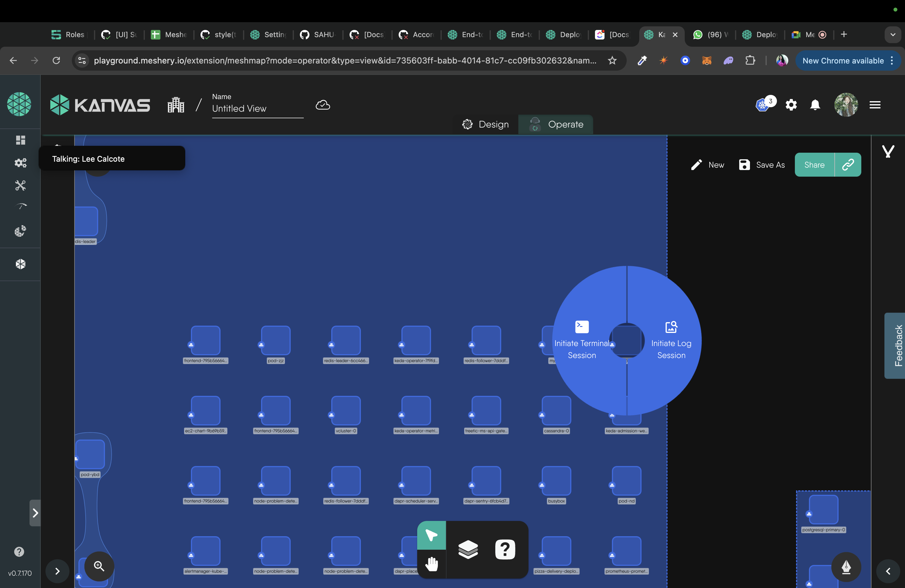Open the hamburger menu
Viewport: 905px width, 588px height.
point(874,104)
